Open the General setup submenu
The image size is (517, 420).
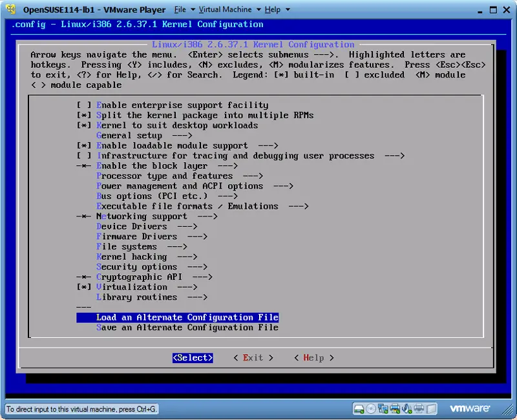click(x=144, y=136)
